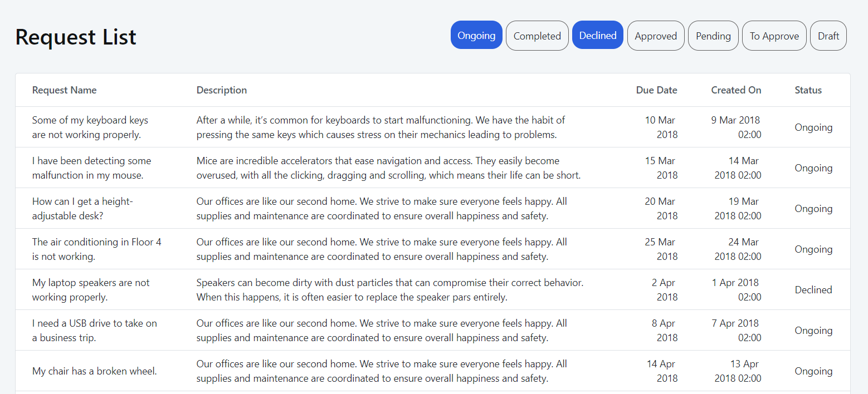Screen dimensions: 868x394
Task: Show Draft requests filter
Action: pos(828,36)
